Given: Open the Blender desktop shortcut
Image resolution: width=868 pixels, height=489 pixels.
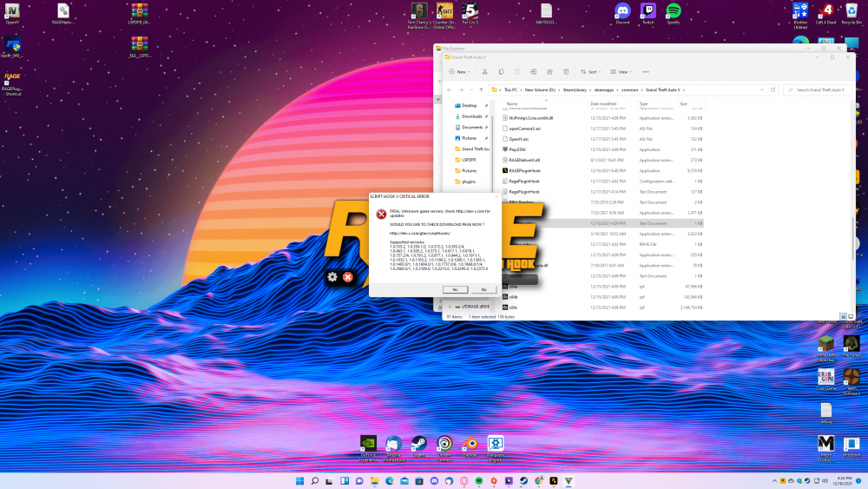Looking at the screenshot, I should (470, 444).
